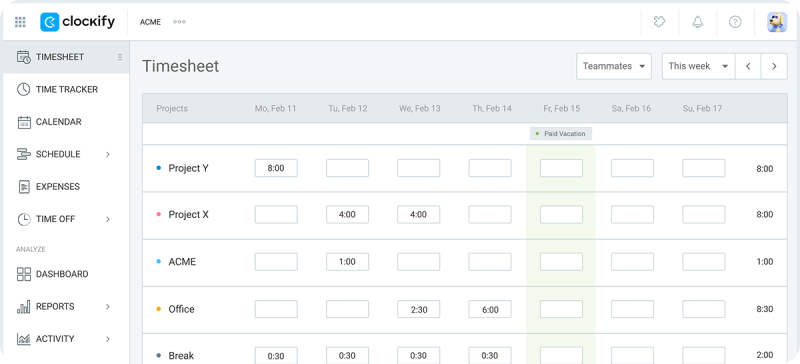This screenshot has width=800, height=364.
Task: Click the Office row total 8:30
Action: click(x=764, y=309)
